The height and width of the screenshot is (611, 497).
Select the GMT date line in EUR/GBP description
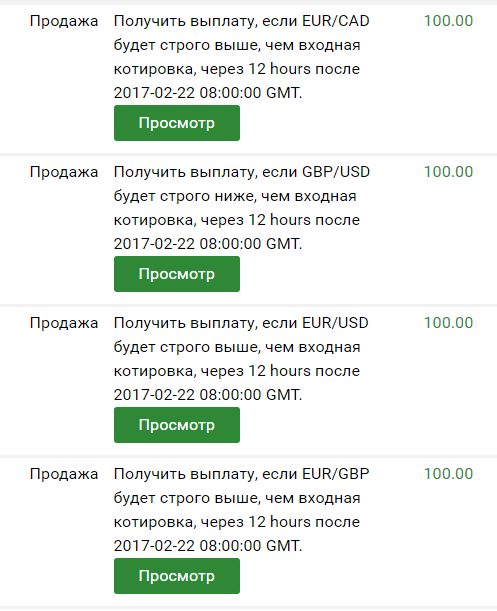coord(208,546)
